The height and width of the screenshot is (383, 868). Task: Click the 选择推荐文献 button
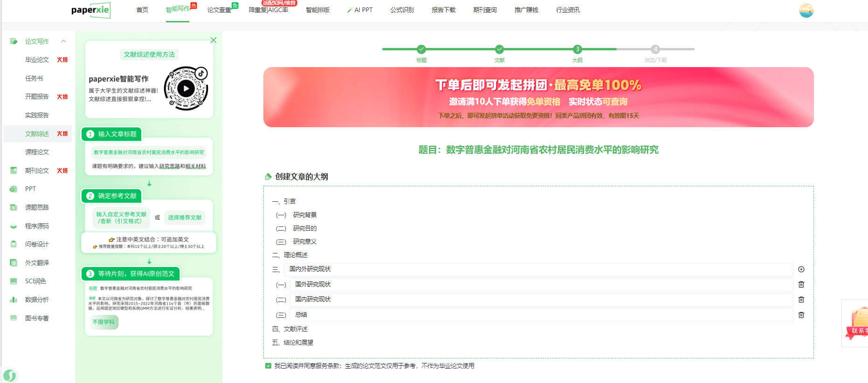[x=185, y=218]
